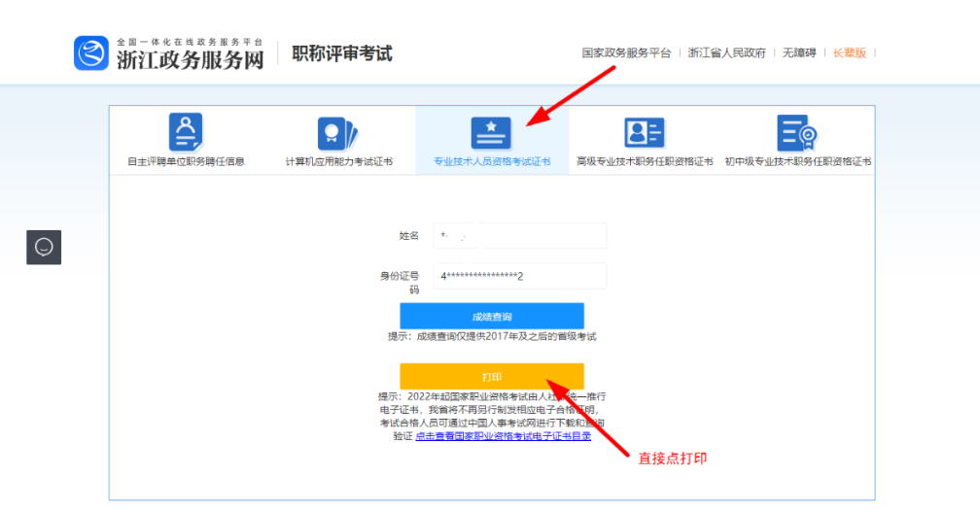This screenshot has height=510, width=980.
Task: Open the 初中级专业技术职务任职资格证书 tab label
Action: click(x=797, y=161)
